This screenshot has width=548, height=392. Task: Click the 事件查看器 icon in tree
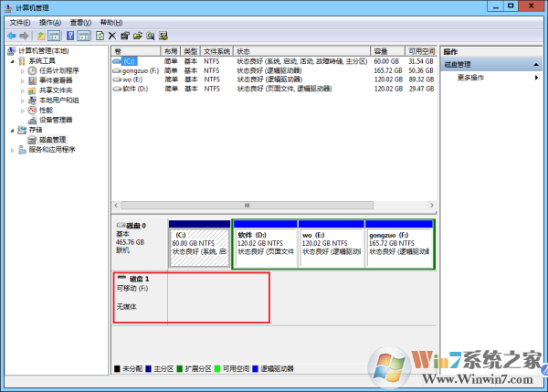[x=32, y=80]
